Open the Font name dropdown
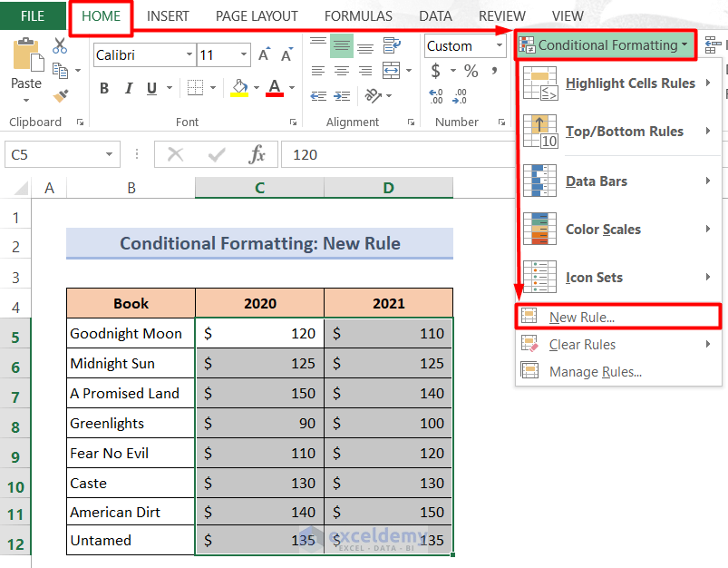 pyautogui.click(x=188, y=54)
